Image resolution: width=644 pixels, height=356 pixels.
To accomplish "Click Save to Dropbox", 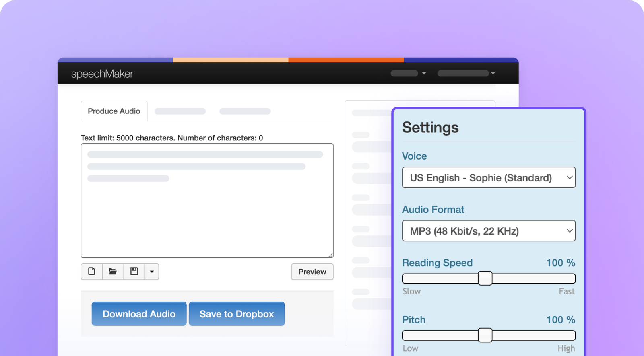I will pos(237,314).
